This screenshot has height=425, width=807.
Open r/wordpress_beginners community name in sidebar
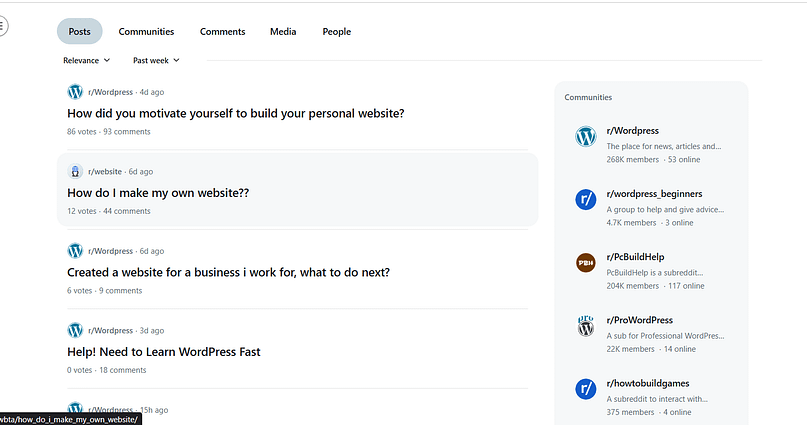[654, 194]
